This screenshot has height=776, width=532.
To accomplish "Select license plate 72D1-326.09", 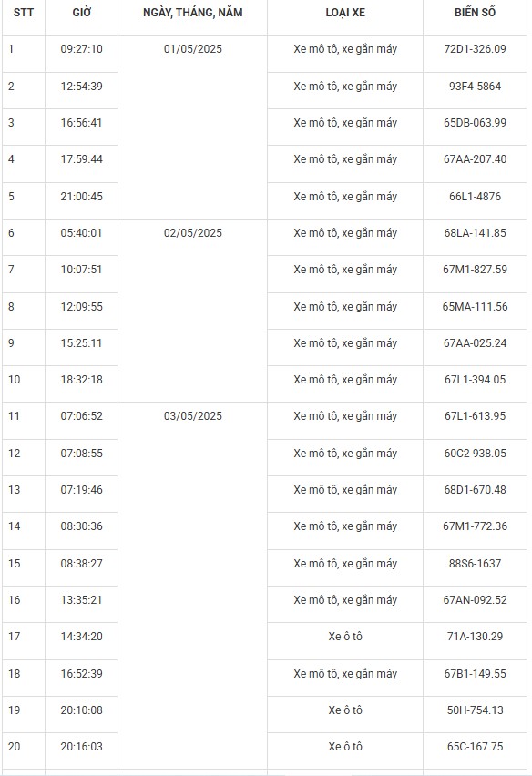I will coord(476,49).
